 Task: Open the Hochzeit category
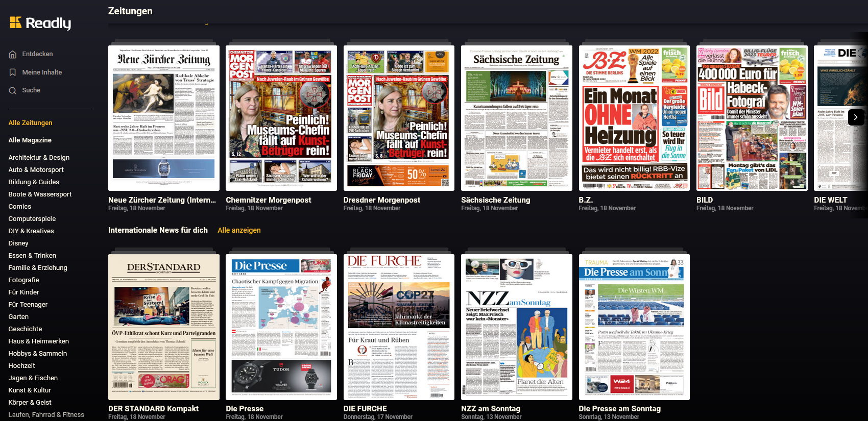[x=21, y=366]
